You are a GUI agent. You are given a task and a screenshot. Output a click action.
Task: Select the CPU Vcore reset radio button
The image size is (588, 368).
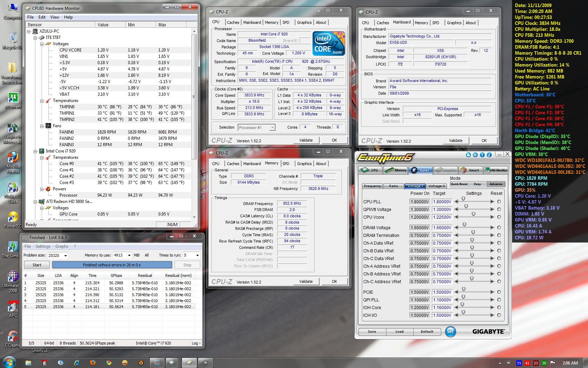click(499, 217)
